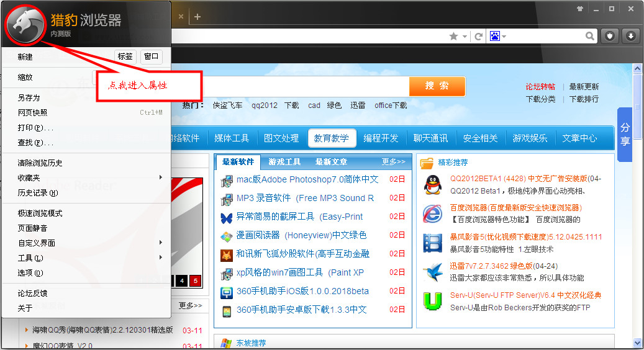Select 图文处理 navigation tab

pos(281,138)
